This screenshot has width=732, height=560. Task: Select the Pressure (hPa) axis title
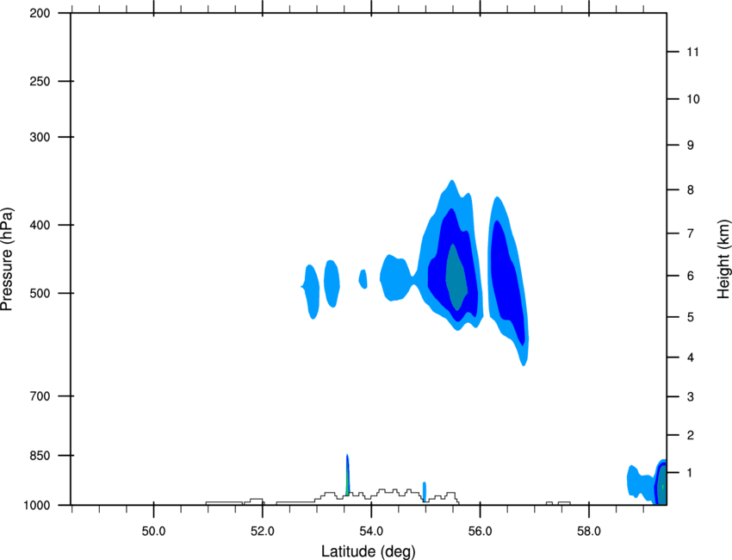pos(7,259)
